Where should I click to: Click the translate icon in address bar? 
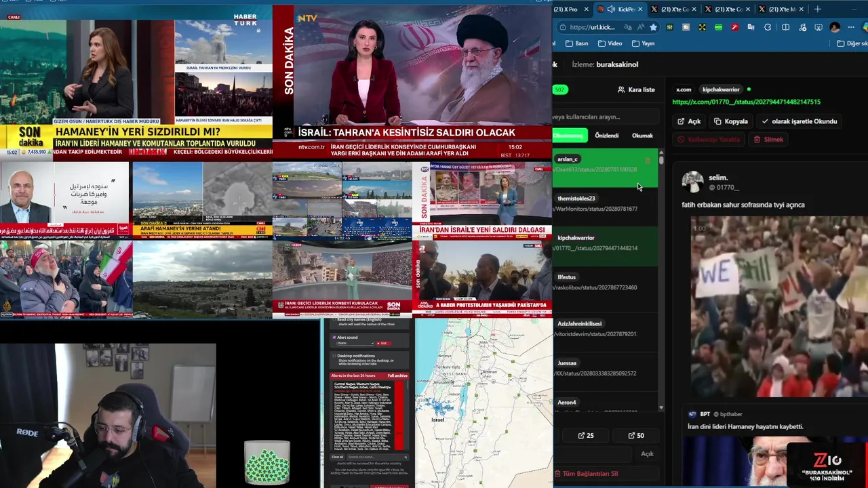tap(628, 27)
